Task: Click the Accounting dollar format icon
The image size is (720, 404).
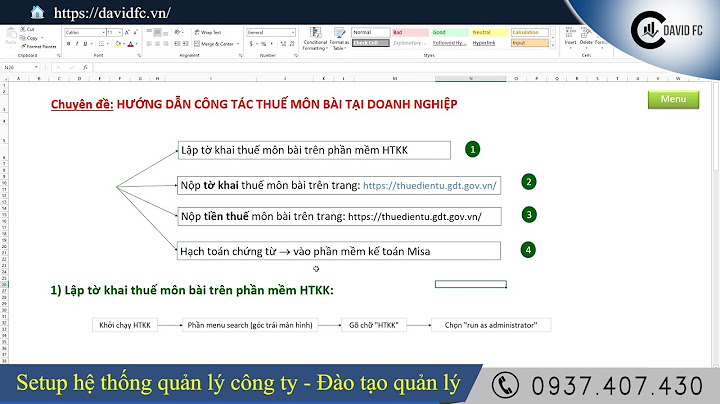Action: coord(251,44)
